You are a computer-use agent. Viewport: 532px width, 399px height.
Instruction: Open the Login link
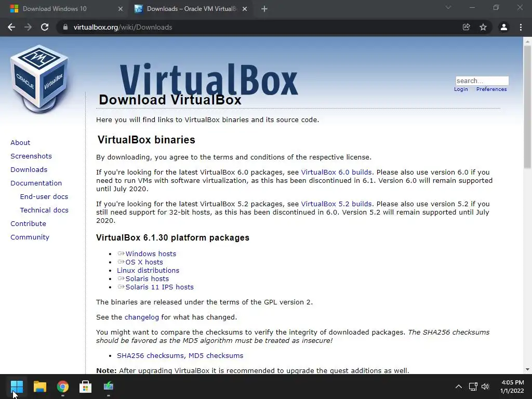click(x=461, y=89)
